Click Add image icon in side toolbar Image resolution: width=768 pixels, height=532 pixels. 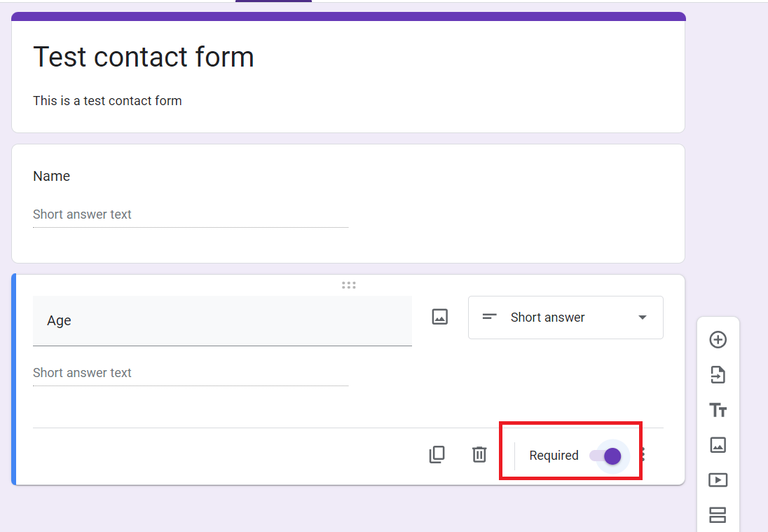[718, 445]
